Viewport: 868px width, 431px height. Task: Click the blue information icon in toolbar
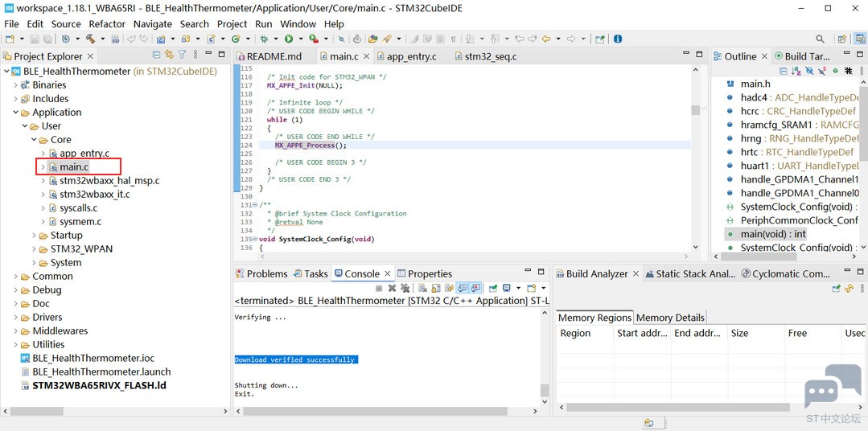click(x=618, y=39)
